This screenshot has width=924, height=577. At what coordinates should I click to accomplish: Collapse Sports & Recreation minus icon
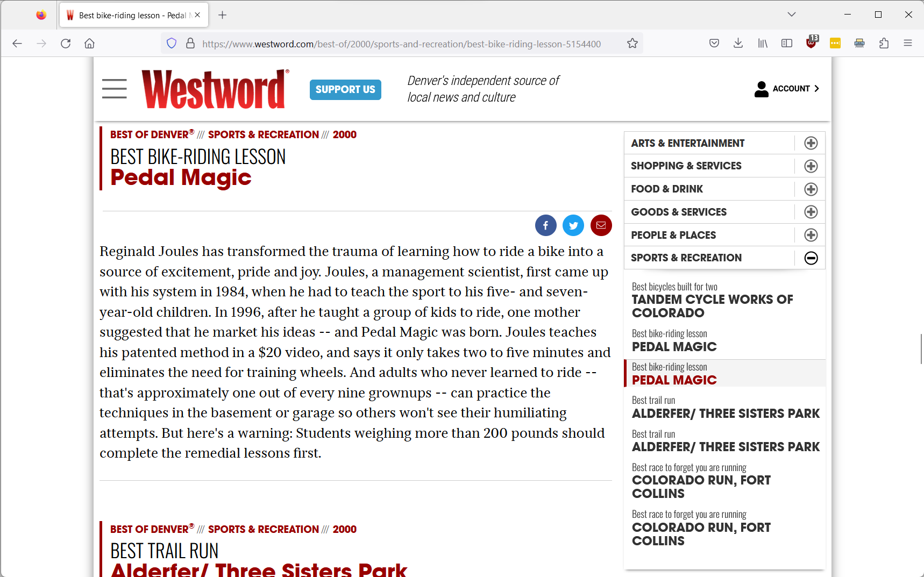point(811,258)
